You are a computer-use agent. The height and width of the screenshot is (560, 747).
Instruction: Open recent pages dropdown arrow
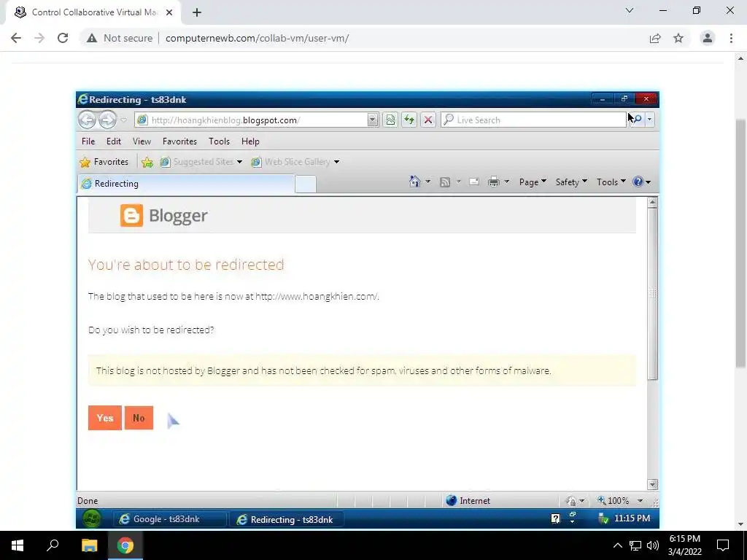pyautogui.click(x=123, y=120)
